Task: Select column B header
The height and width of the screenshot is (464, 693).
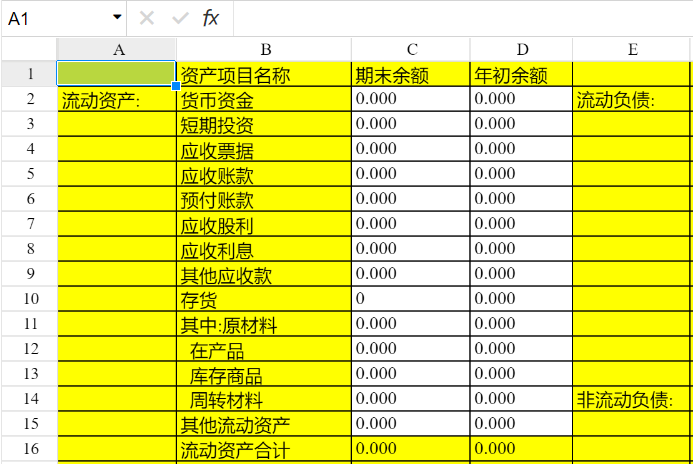Action: (264, 49)
